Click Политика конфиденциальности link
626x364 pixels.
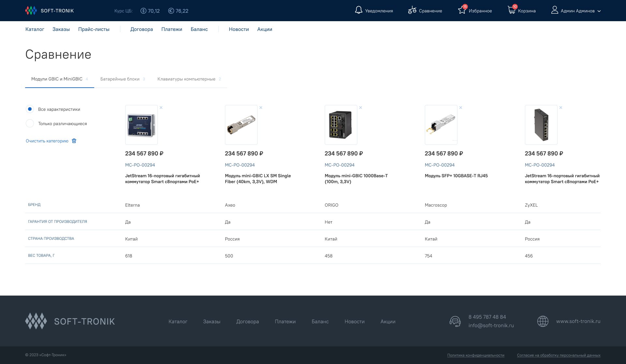(476, 355)
